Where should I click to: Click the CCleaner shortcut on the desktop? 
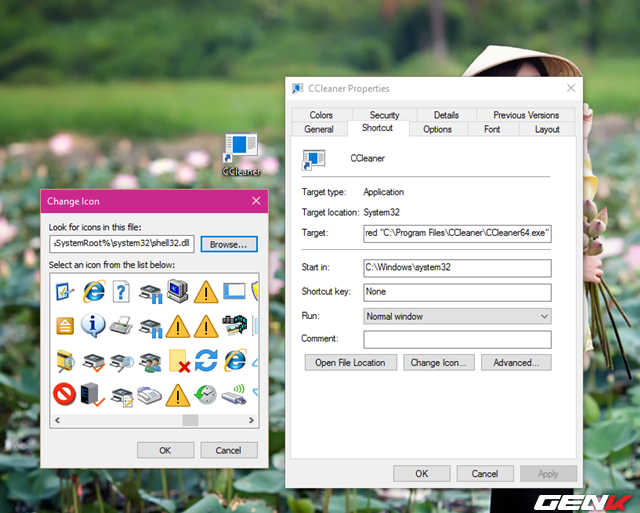click(241, 154)
